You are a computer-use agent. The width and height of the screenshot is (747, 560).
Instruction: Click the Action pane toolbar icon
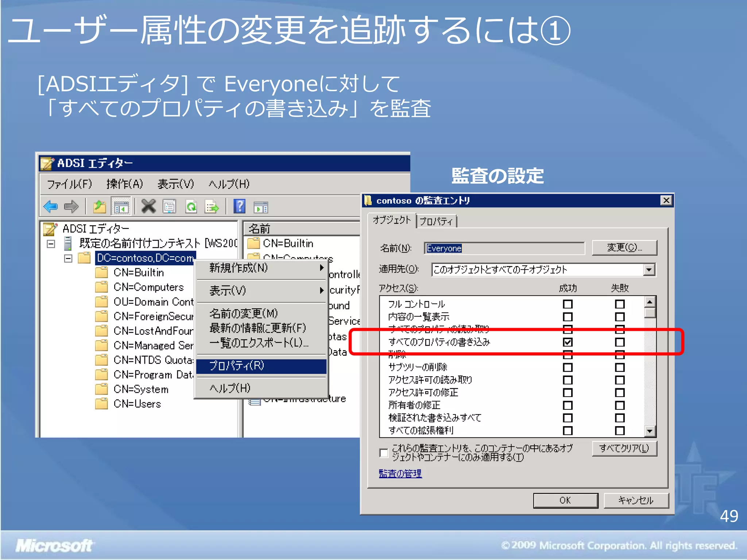[261, 207]
